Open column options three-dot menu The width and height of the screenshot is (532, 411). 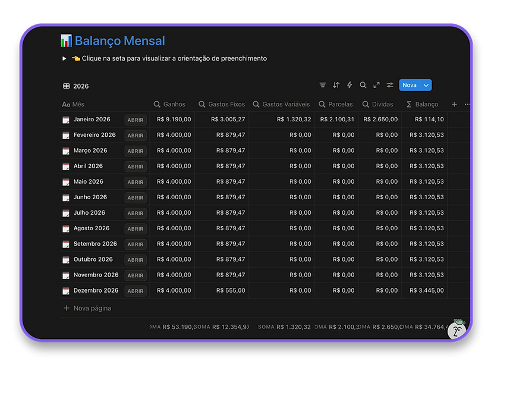click(x=467, y=104)
